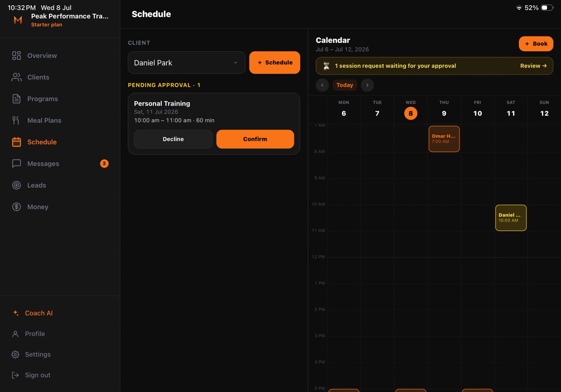Open the Messages menu item

pyautogui.click(x=60, y=164)
